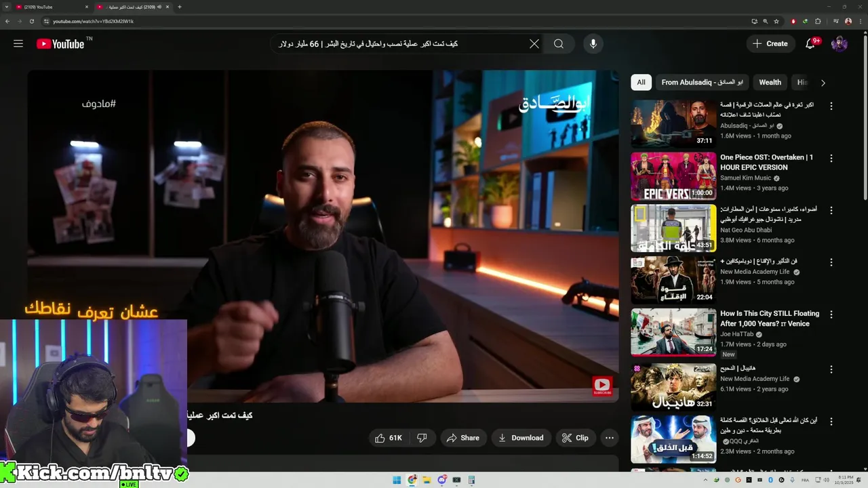Share the video

462,438
